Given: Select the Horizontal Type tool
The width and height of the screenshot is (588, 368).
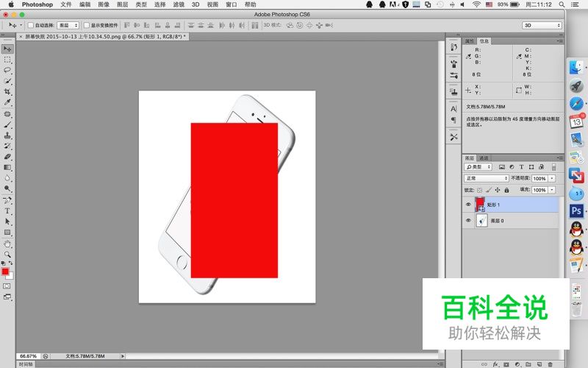Looking at the screenshot, I should point(7,211).
